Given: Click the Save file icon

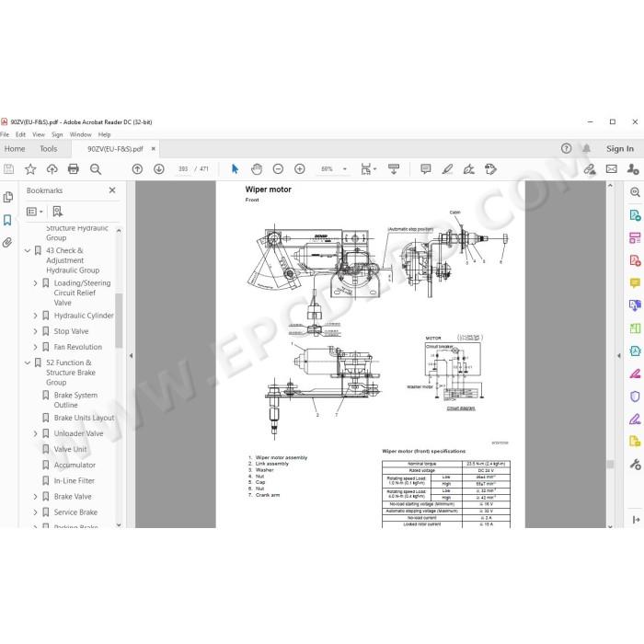Looking at the screenshot, I should [x=8, y=168].
